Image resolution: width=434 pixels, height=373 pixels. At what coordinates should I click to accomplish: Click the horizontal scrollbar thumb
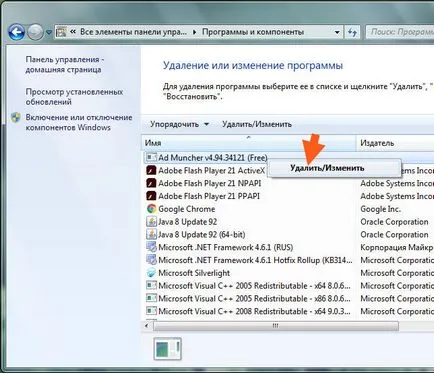tap(276, 326)
